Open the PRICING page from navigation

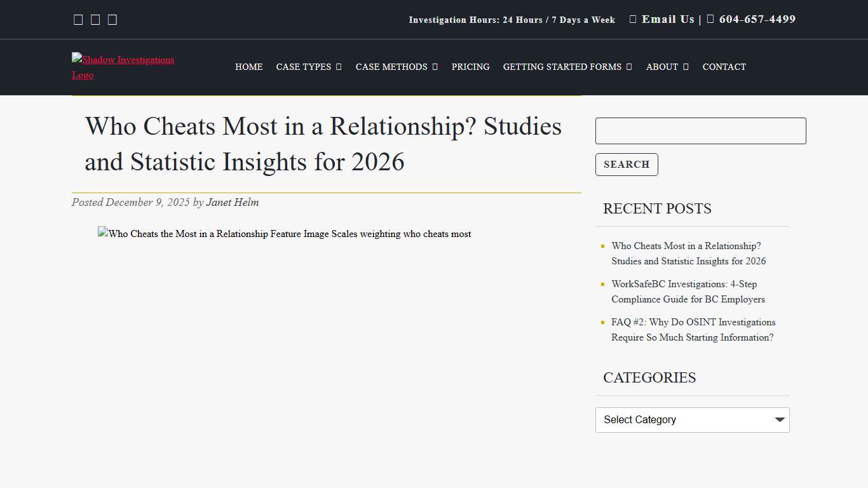click(x=470, y=67)
